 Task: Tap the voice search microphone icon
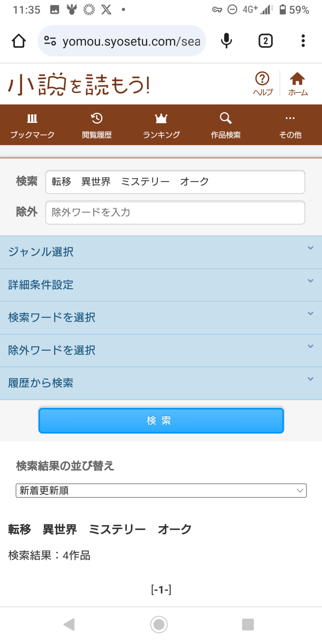226,41
